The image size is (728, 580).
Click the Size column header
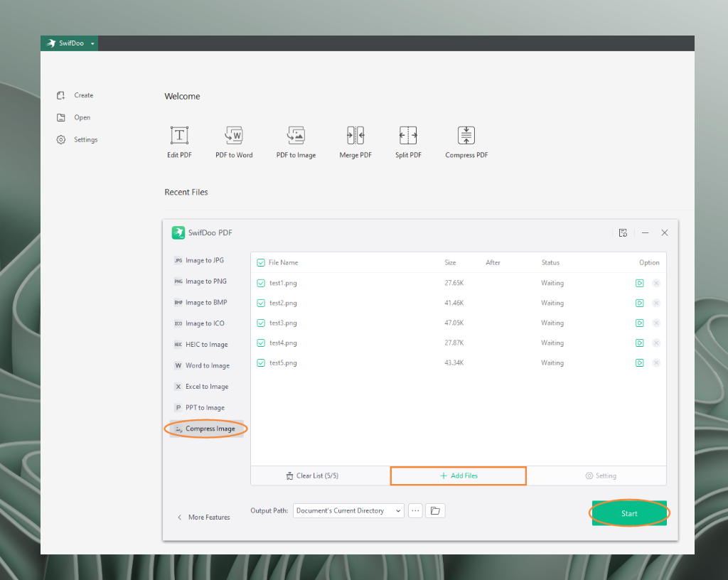point(450,262)
